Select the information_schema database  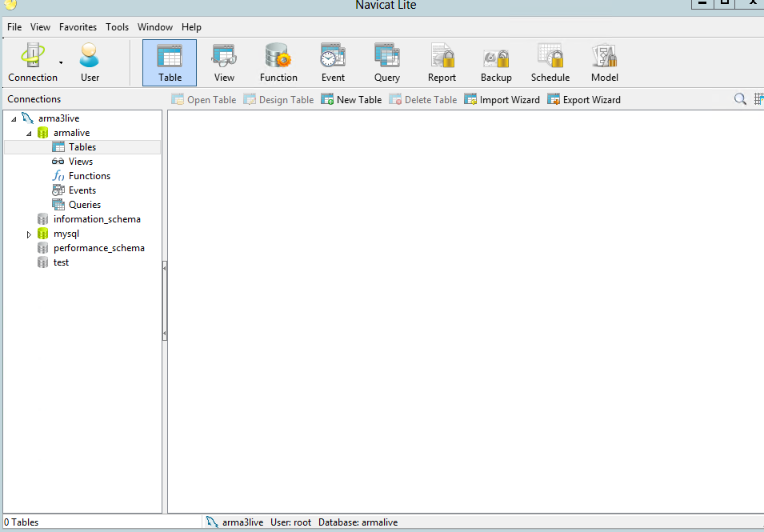(96, 219)
